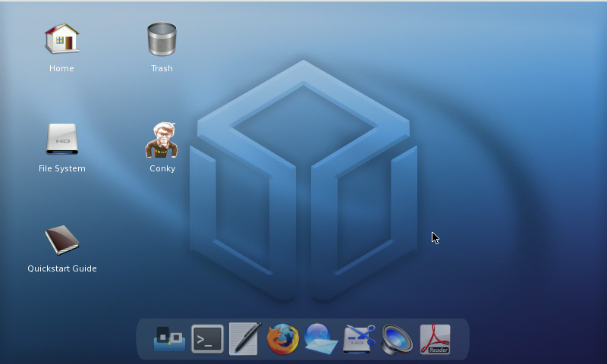Launch Adobe Reader from the dock

click(x=435, y=339)
